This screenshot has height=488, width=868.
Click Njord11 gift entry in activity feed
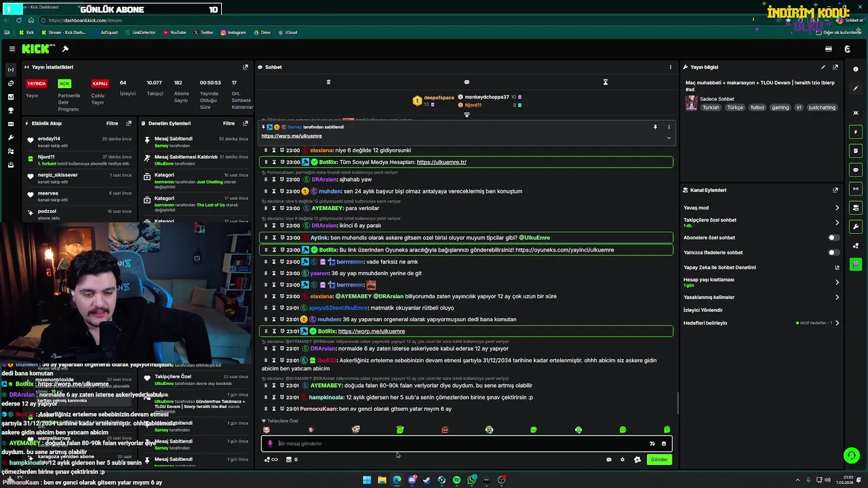pos(79,160)
